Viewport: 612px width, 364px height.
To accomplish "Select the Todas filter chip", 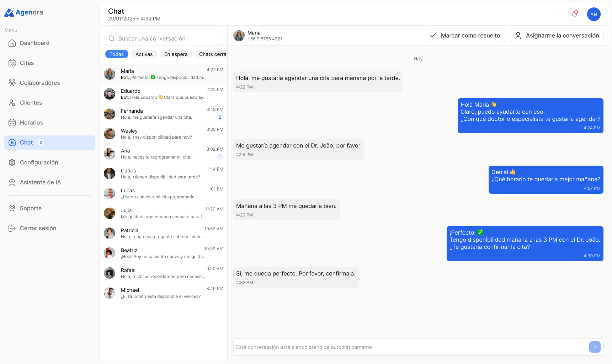I will (x=117, y=54).
